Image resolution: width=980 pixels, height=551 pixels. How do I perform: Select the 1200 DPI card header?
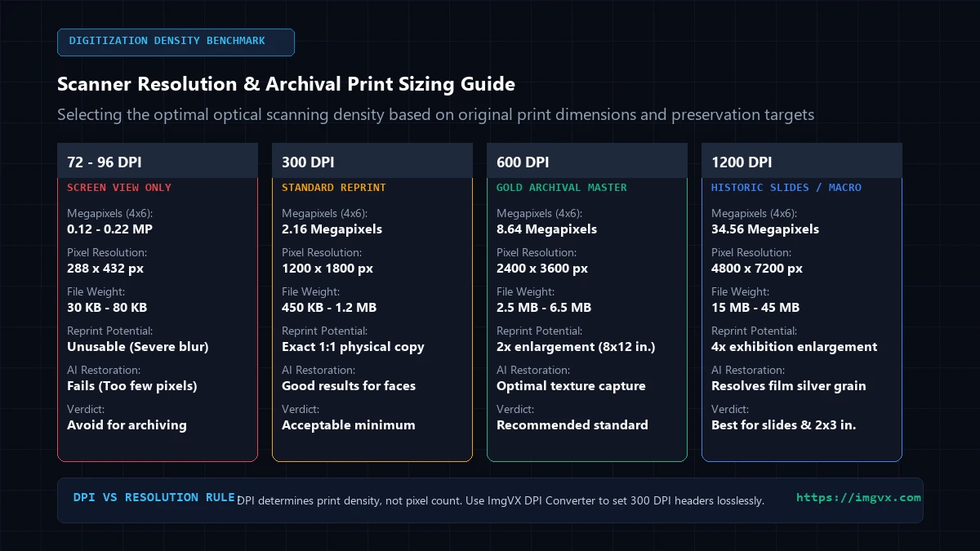click(x=802, y=161)
